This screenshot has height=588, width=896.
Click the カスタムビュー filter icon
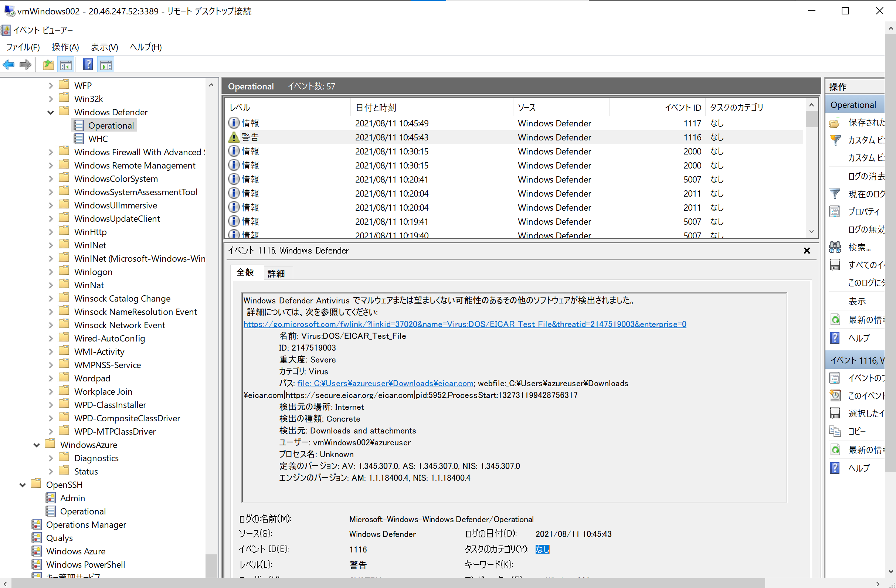[x=835, y=140]
